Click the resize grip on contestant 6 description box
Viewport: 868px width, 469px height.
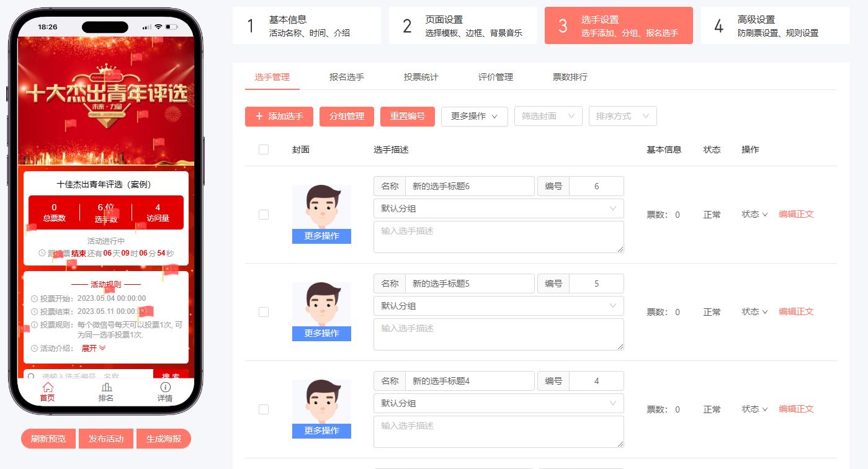point(620,249)
